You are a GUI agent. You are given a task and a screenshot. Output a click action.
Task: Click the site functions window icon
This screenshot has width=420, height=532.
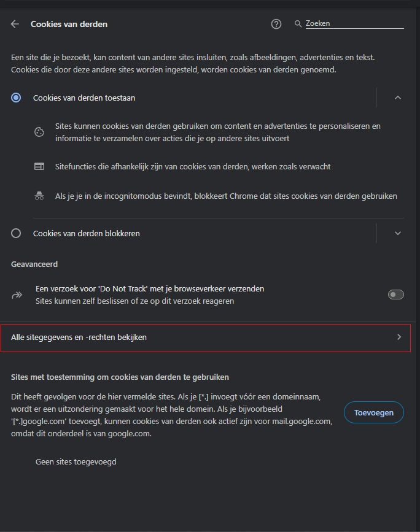[39, 166]
